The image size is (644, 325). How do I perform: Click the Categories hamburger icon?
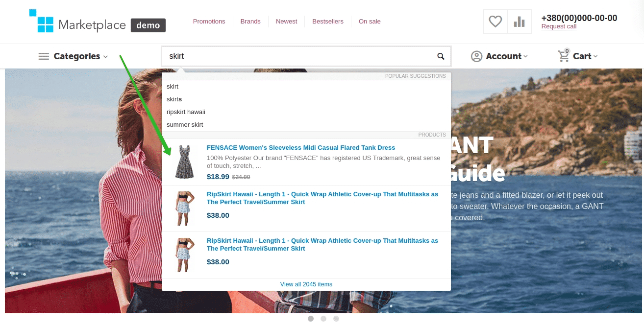44,56
